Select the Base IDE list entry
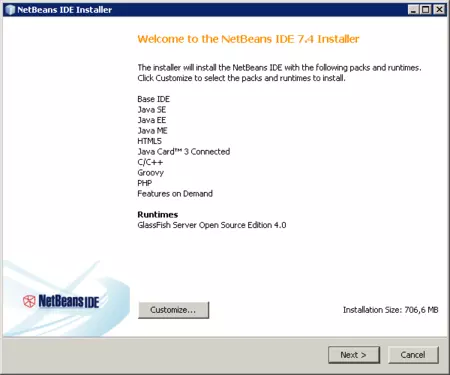 154,99
